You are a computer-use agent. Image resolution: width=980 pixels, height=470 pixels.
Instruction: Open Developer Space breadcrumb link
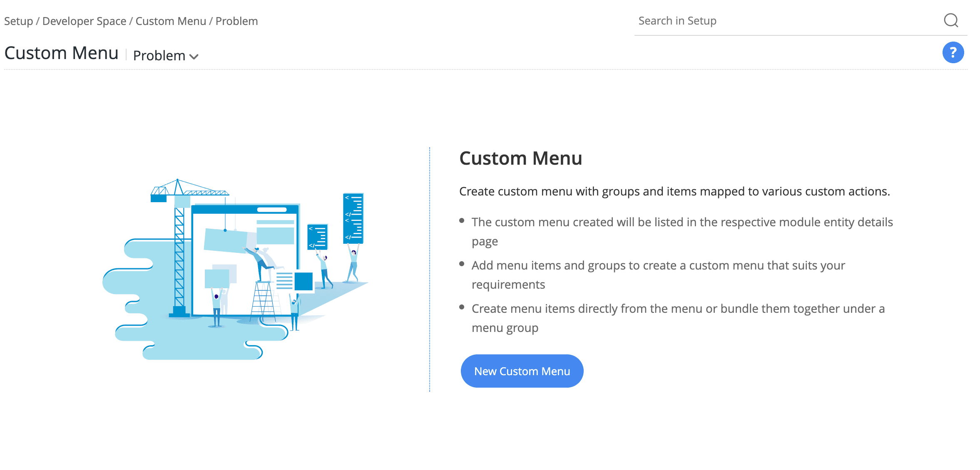(x=84, y=21)
